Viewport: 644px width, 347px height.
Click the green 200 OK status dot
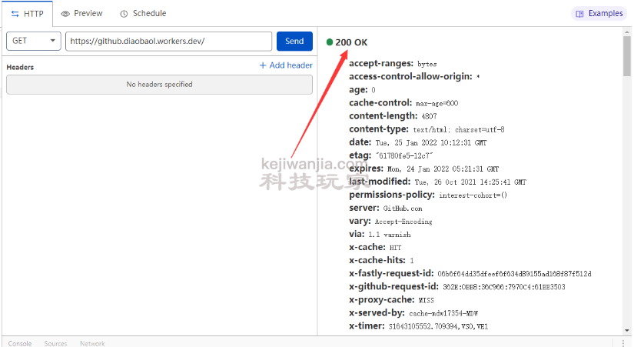[330, 42]
